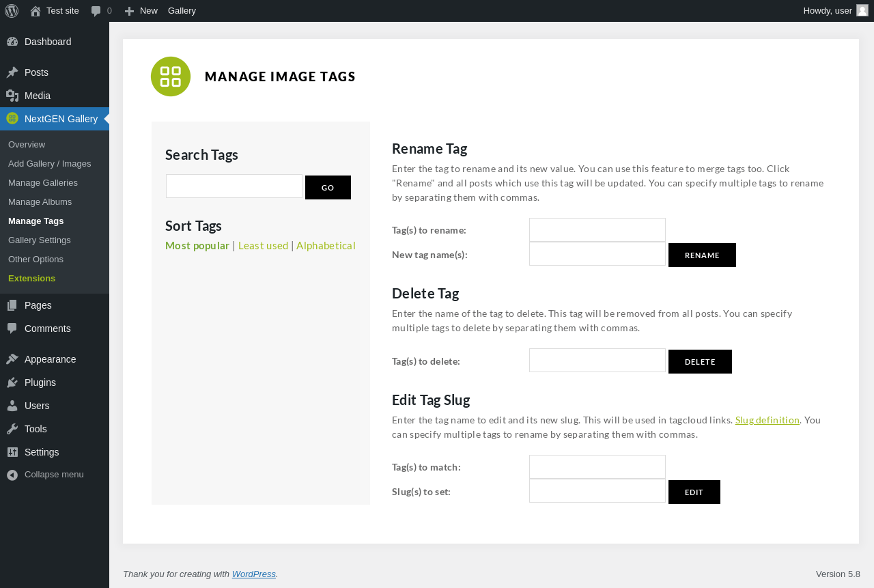Click the Tools wrench icon
874x588 pixels.
pos(12,429)
